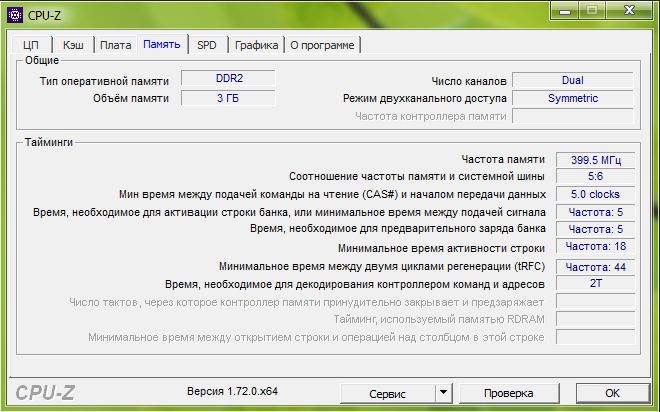This screenshot has width=660, height=412.
Task: Switch to the Графика tab
Action: [256, 45]
